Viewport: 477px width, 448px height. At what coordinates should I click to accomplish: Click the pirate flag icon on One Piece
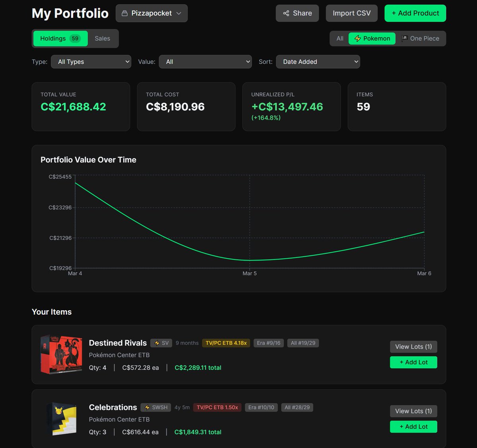click(405, 39)
